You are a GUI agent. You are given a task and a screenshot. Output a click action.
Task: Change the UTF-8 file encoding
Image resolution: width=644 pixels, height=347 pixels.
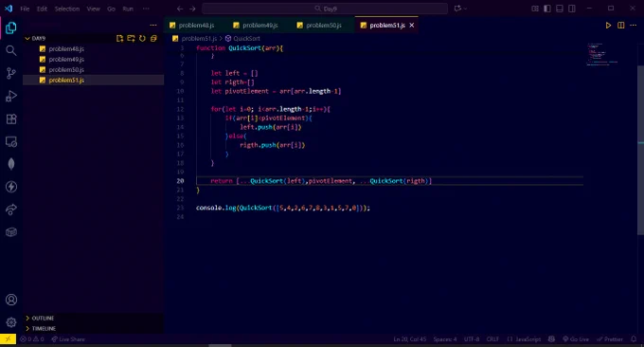[472, 339]
